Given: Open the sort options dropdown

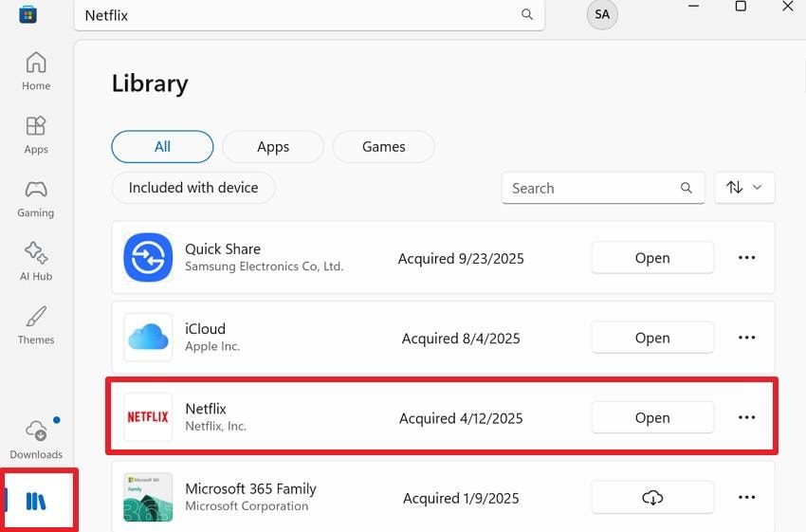Looking at the screenshot, I should [x=744, y=188].
